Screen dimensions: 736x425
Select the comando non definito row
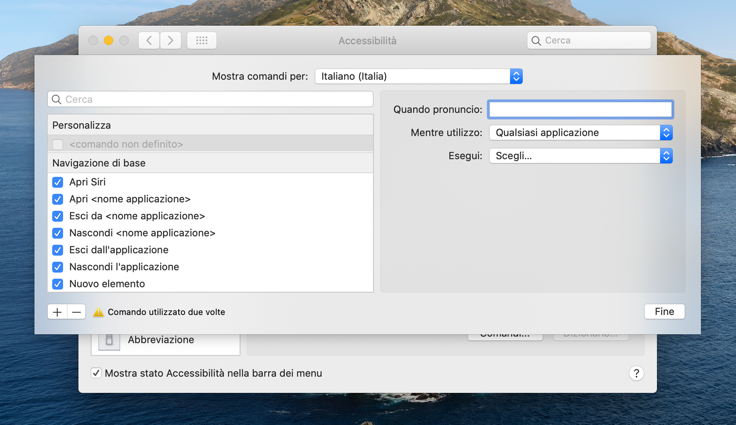[x=210, y=144]
